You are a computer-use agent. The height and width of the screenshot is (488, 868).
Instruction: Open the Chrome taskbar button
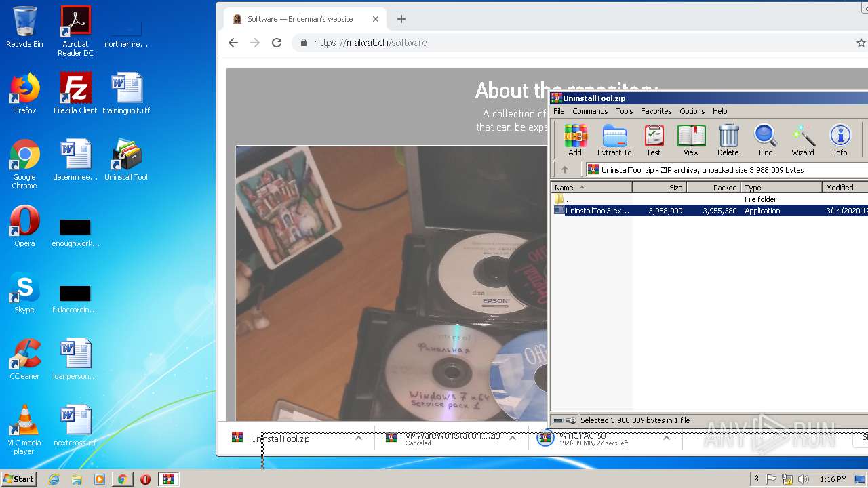point(122,479)
